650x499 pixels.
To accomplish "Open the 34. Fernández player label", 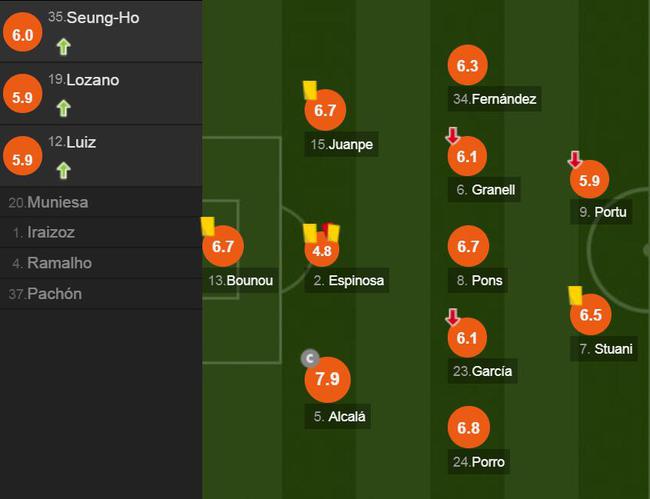I will [x=495, y=99].
